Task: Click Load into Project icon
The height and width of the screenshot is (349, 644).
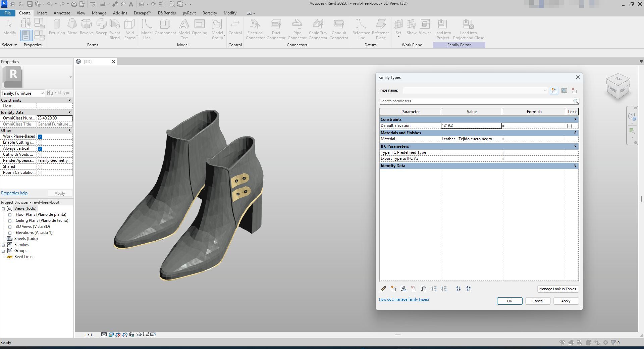Action: (442, 29)
